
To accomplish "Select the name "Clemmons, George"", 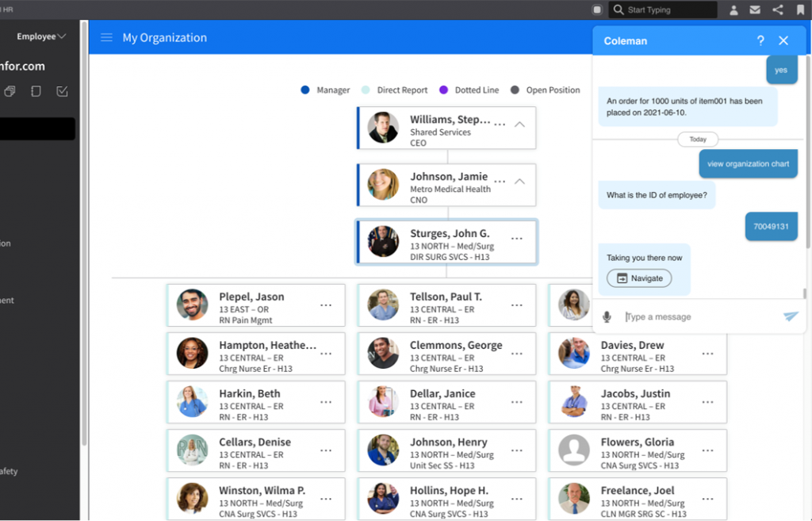I will [456, 345].
